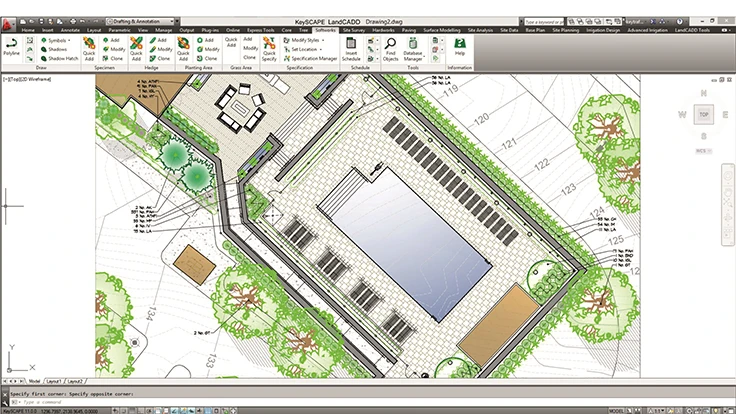Switch to the Site Survey ribbon tab
The image size is (736, 414).
pos(353,30)
